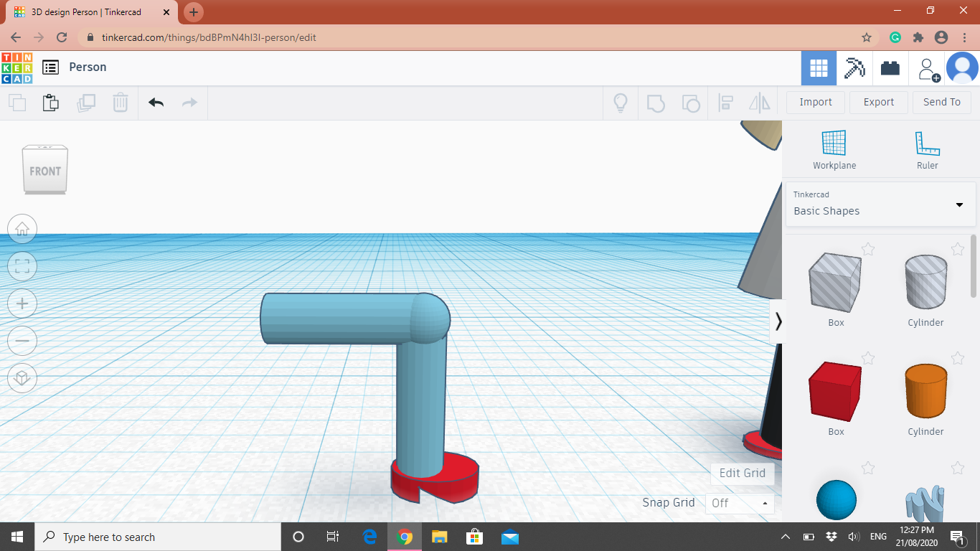Click the Ungroup shapes icon
The height and width of the screenshot is (551, 980).
690,103
